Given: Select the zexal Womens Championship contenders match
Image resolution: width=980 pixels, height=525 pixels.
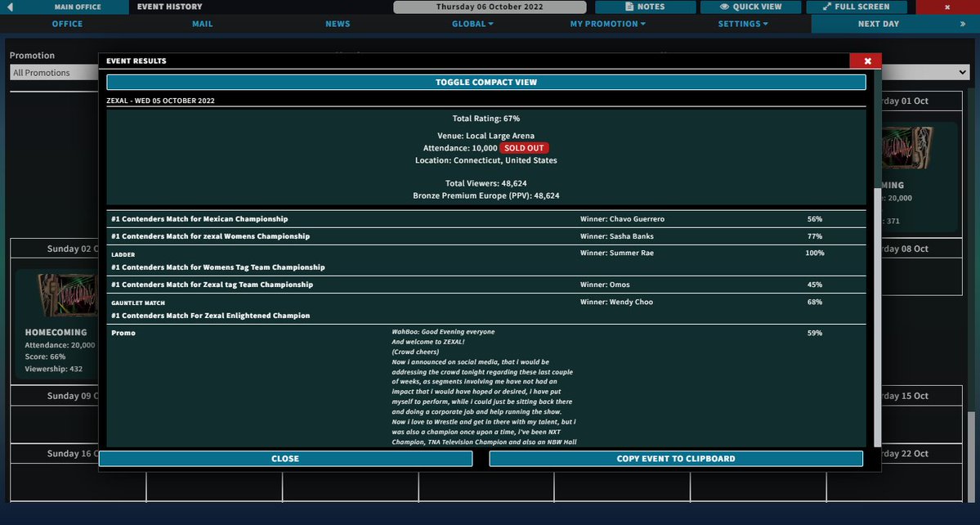Looking at the screenshot, I should point(486,236).
